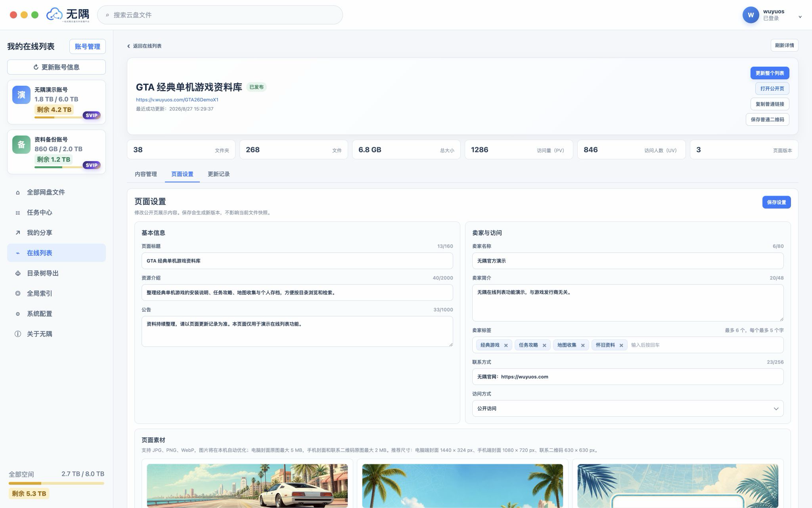812x508 pixels.
Task: Click the 资源介绍 input field
Action: pos(297,292)
